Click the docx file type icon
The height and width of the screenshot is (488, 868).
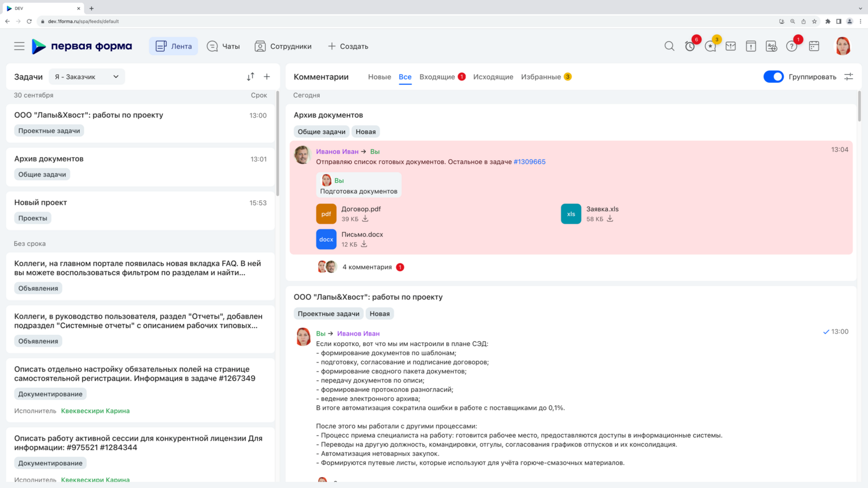326,239
